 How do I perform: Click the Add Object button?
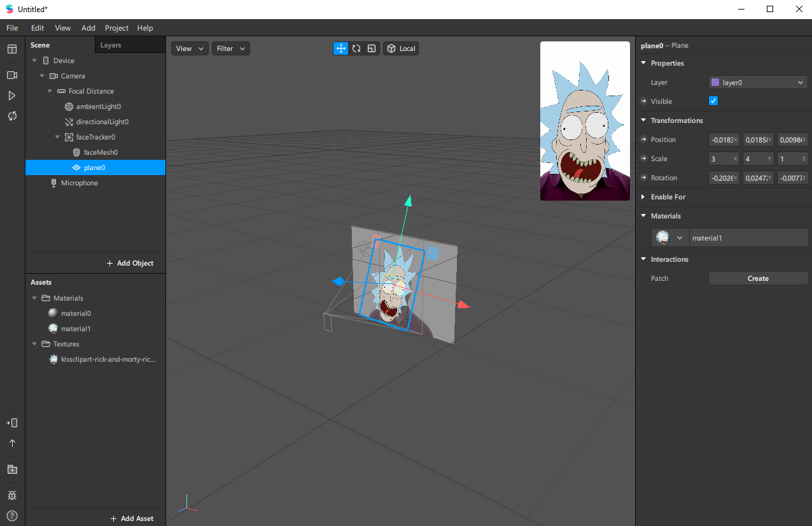click(130, 263)
